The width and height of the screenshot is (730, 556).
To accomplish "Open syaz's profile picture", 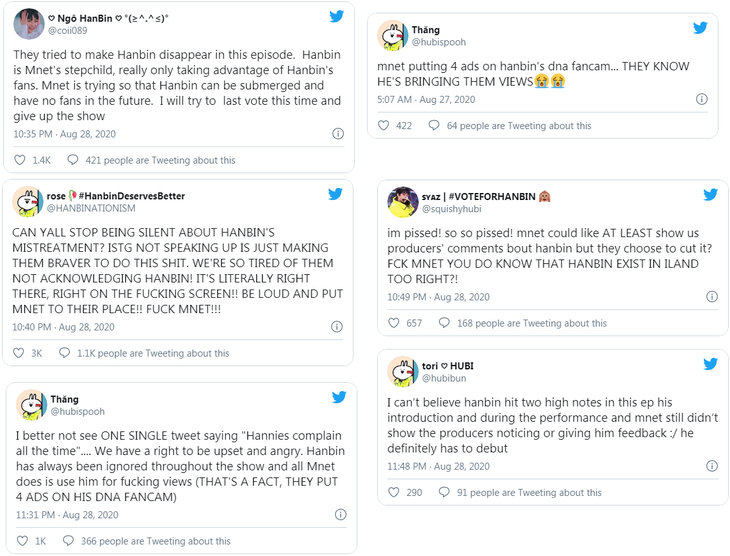I will pyautogui.click(x=402, y=201).
